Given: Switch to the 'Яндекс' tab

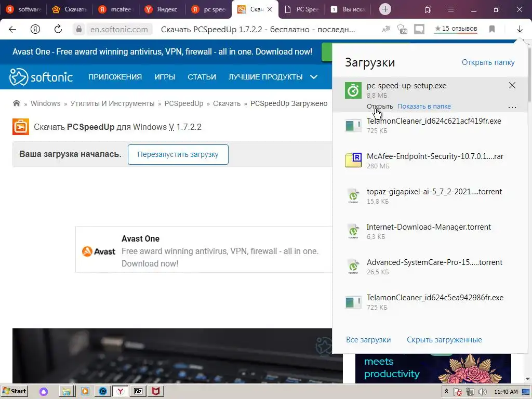Looking at the screenshot, I should tap(162, 9).
